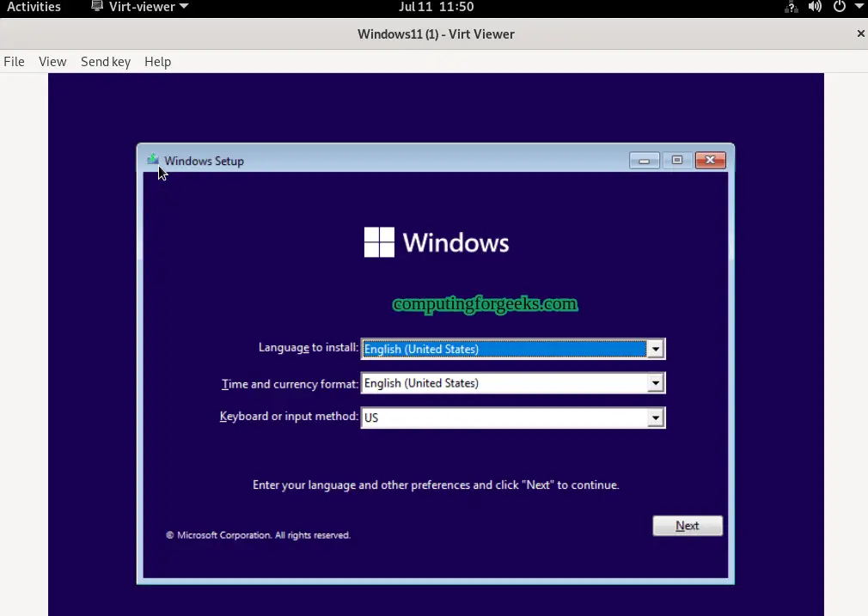Click the volume icon in the top panel

pyautogui.click(x=815, y=7)
